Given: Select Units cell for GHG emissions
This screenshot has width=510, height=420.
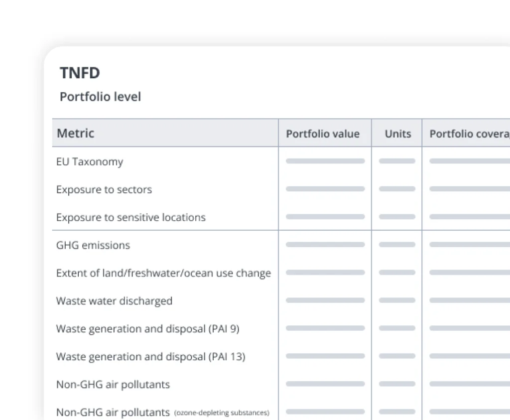Looking at the screenshot, I should click(397, 245).
